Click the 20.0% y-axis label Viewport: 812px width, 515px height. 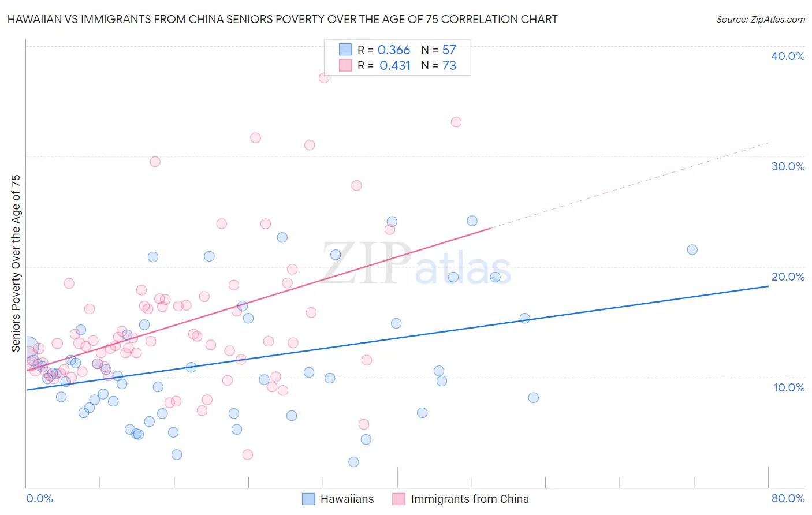coord(788,277)
